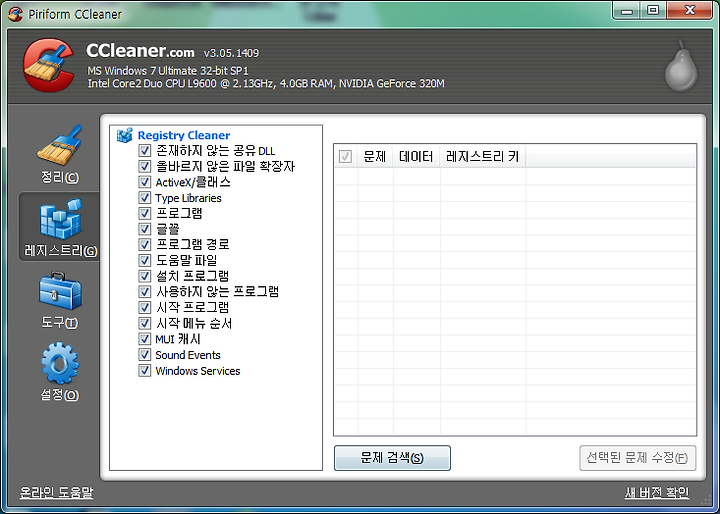Click the MUI 캐시 label
This screenshot has height=514, width=720.
click(x=178, y=339)
